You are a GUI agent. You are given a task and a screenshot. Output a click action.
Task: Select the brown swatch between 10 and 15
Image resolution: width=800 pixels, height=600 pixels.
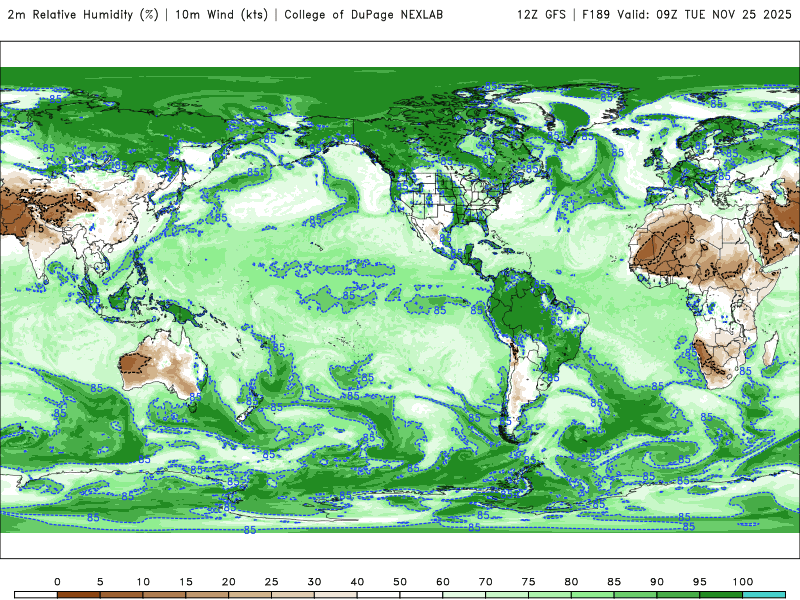(x=164, y=595)
